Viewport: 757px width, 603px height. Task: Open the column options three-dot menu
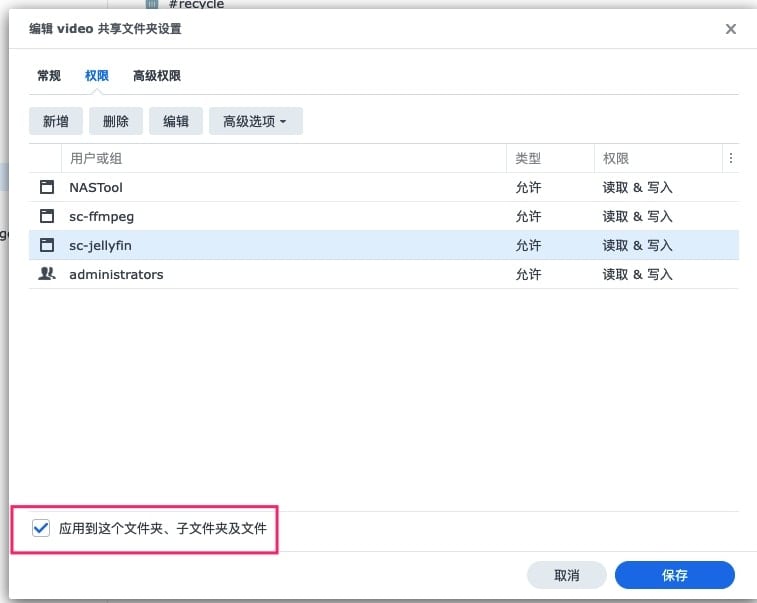click(730, 158)
